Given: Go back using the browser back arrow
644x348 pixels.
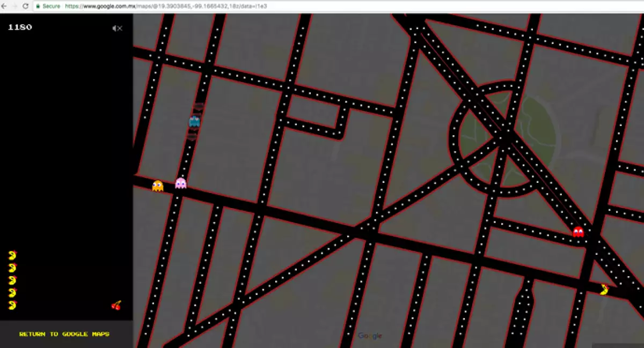Looking at the screenshot, I should (x=4, y=6).
